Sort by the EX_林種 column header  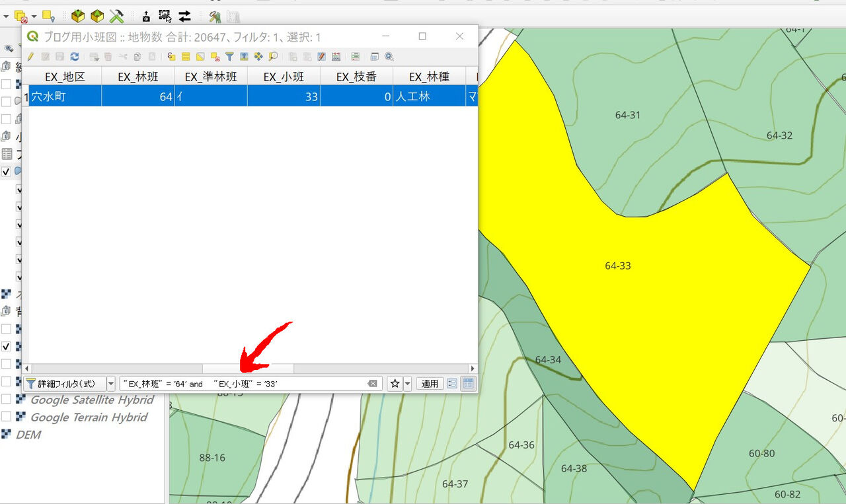pos(429,77)
